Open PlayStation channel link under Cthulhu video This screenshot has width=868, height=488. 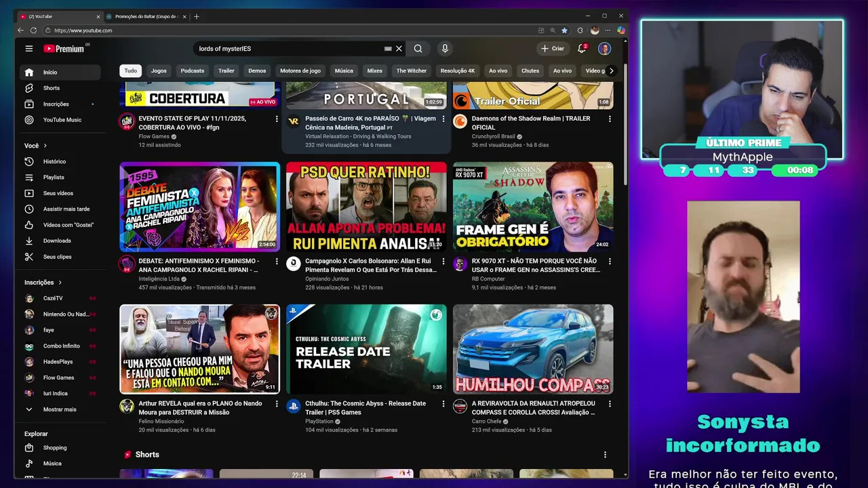point(319,421)
